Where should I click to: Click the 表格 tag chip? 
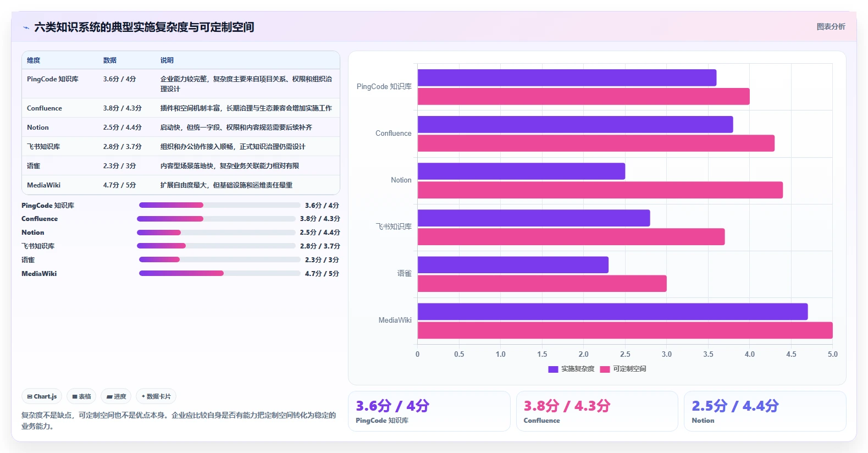click(x=81, y=396)
